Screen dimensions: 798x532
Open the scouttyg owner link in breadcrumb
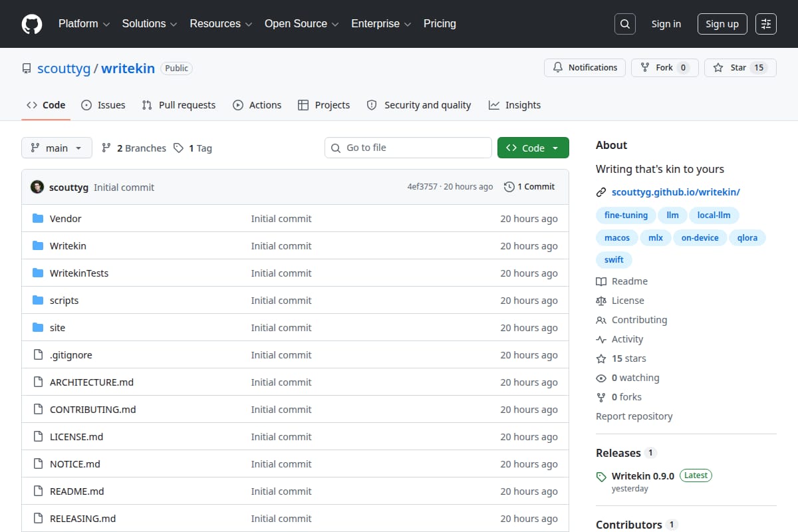[x=64, y=68]
